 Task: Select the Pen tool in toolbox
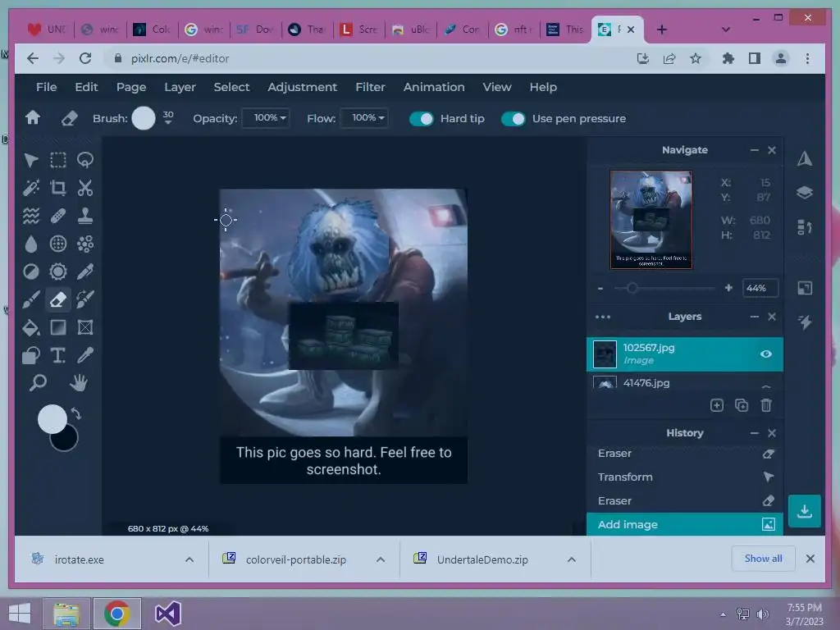coord(85,272)
